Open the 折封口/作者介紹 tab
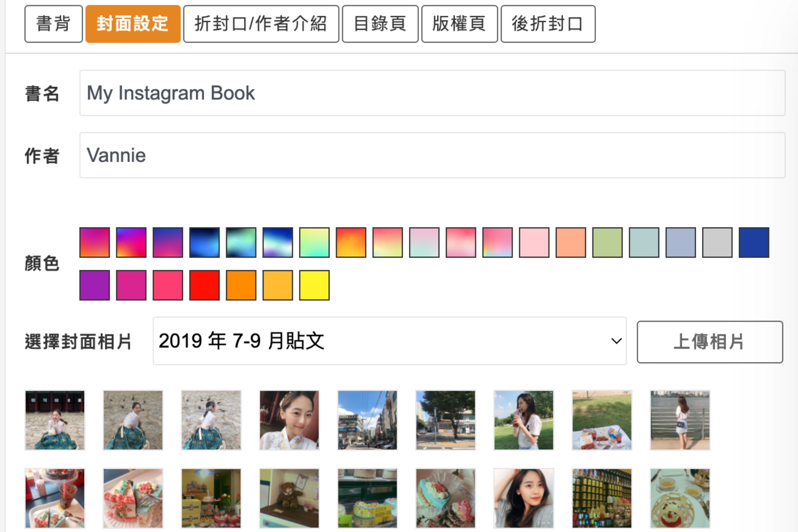Image resolution: width=798 pixels, height=532 pixels. (x=261, y=24)
